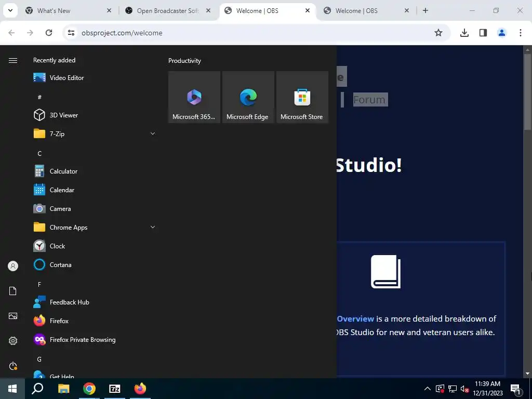Click the Power button in Start
The image size is (532, 399).
(x=13, y=366)
